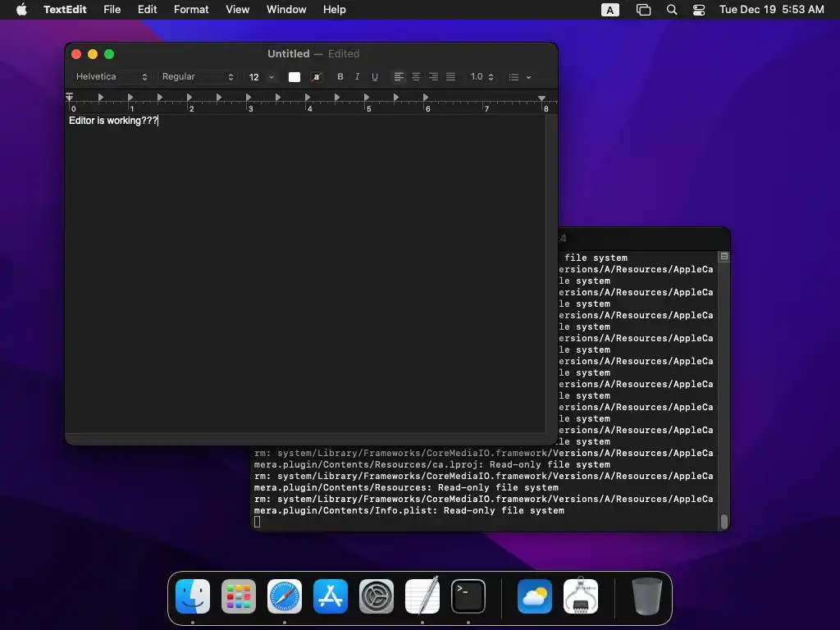Open System Information from the Dock
840x630 pixels.
(581, 596)
